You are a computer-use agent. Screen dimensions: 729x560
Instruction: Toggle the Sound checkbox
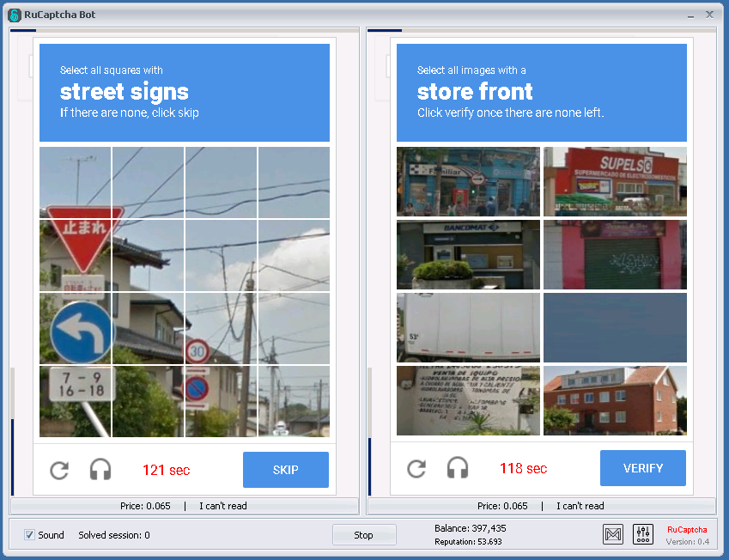pyautogui.click(x=30, y=535)
